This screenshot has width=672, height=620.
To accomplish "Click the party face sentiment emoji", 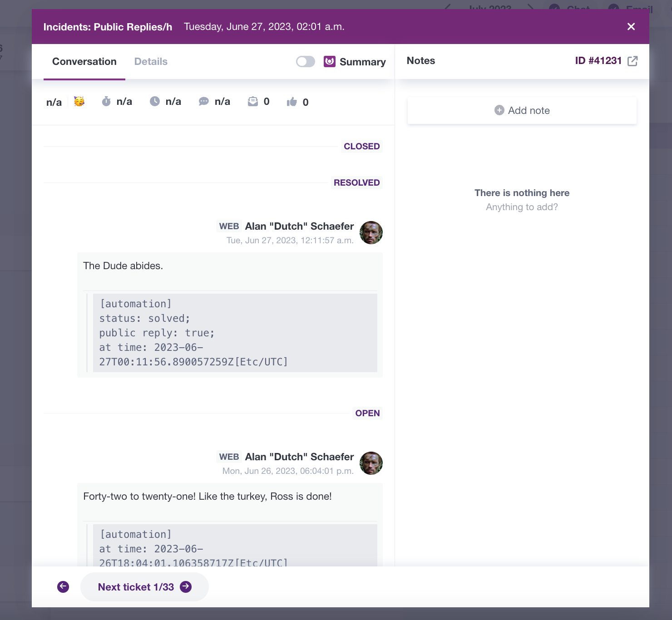I will 79,102.
